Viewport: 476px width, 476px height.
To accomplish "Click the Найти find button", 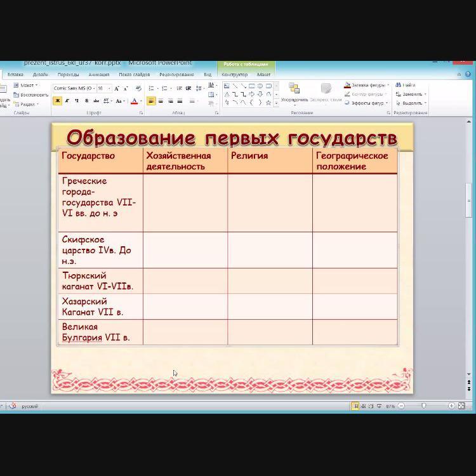I will click(x=406, y=85).
